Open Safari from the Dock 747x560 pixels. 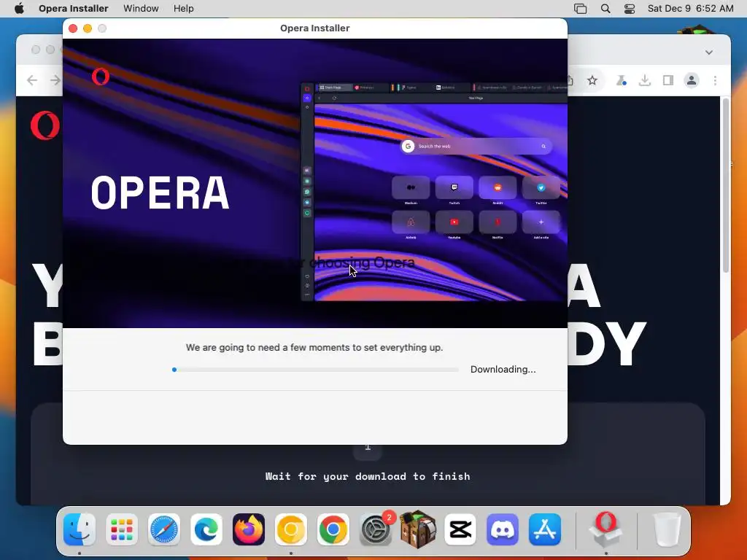[164, 529]
